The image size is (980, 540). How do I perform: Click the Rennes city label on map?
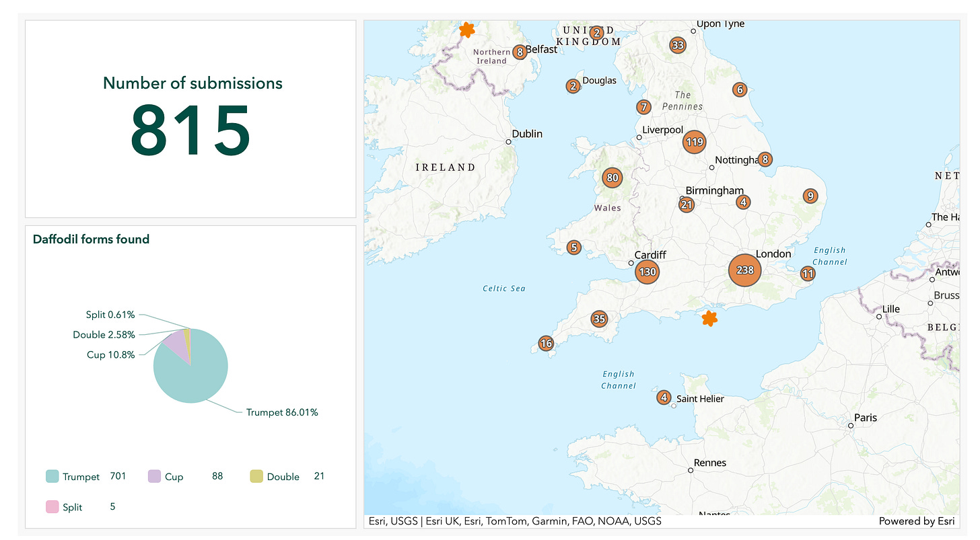(710, 463)
